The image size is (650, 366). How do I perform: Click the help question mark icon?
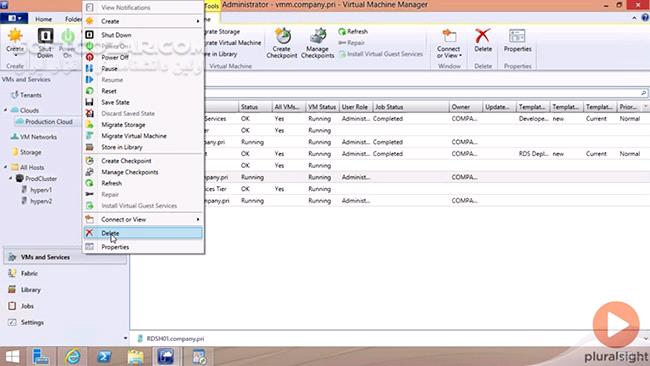(x=645, y=18)
